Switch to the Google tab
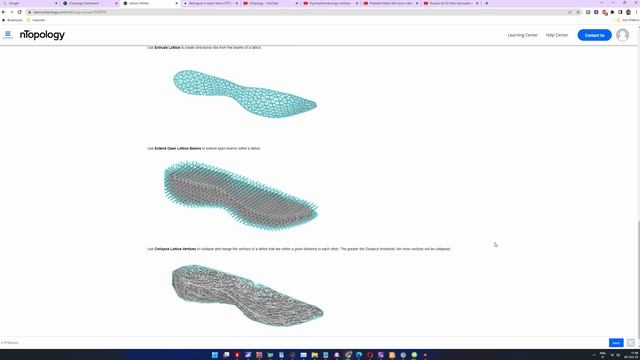 (x=29, y=3)
